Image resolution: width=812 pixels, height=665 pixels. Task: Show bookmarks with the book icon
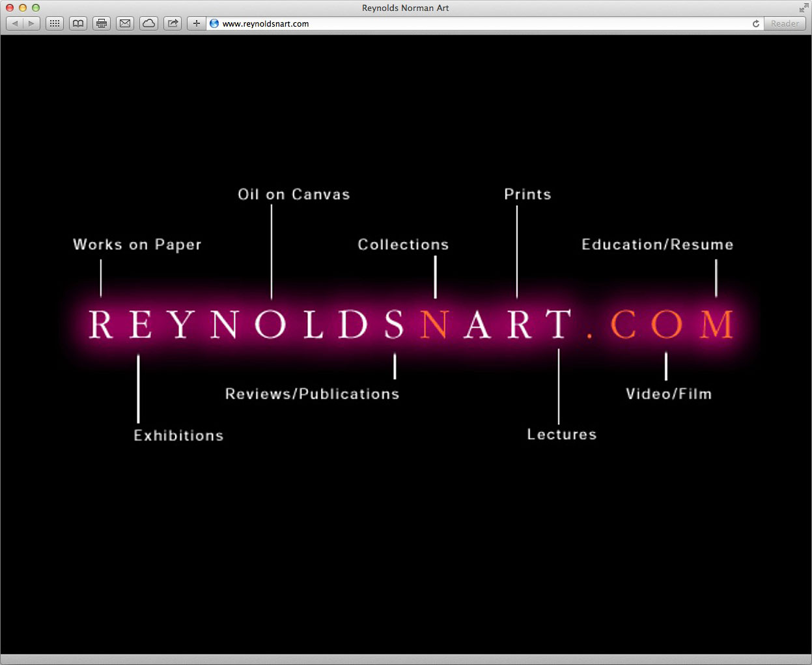pos(78,23)
